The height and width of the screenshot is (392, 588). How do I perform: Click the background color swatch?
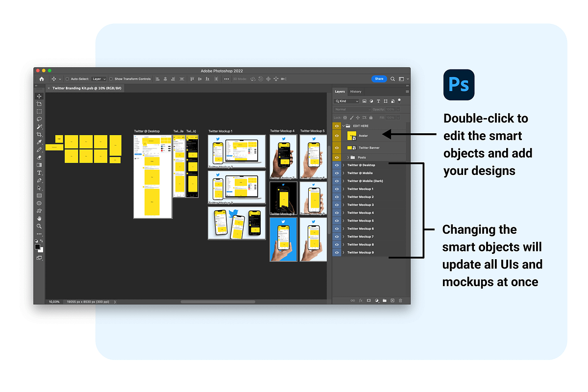pos(41,249)
